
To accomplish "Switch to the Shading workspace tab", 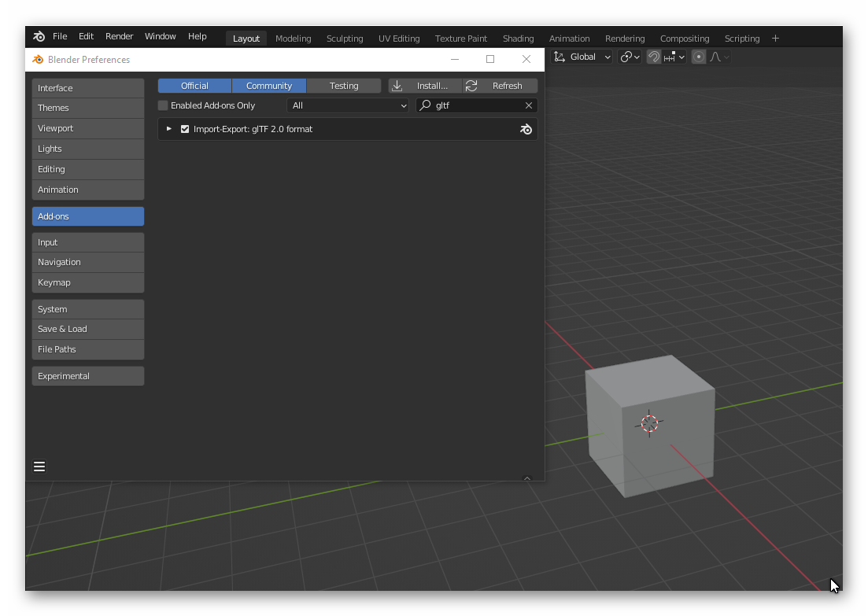I will [x=518, y=39].
